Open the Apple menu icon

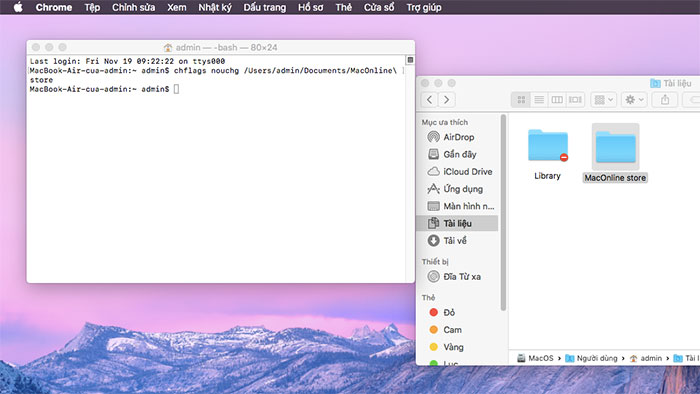click(x=18, y=7)
